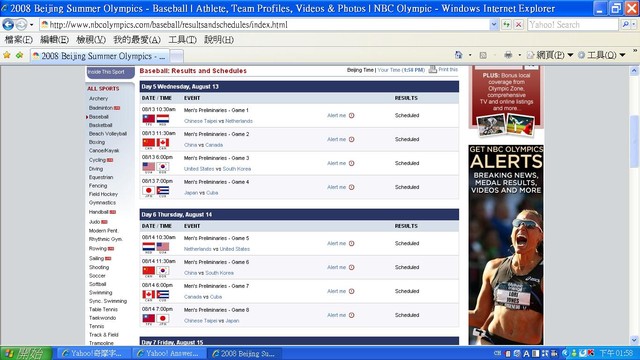Screen dimensions: 640x360
Task: Open the 編輯(E) menu
Action: [x=54, y=40]
